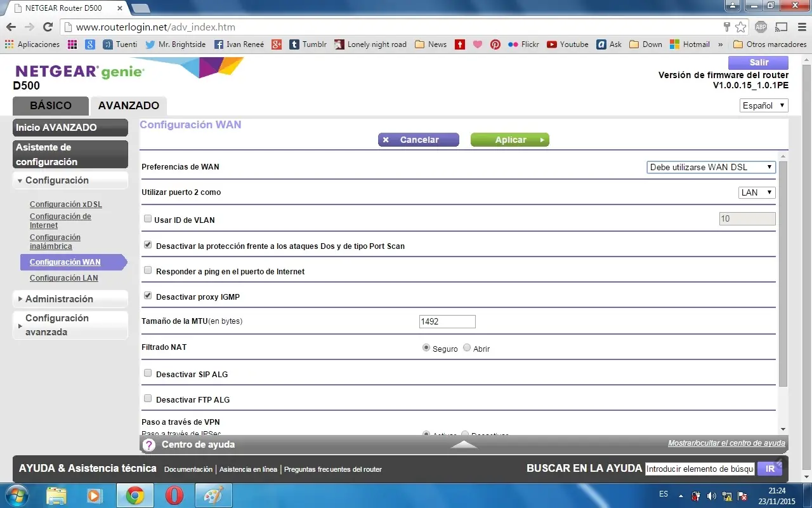Switch to the AVANZADO tab
Screen dimensions: 812x508
point(129,106)
